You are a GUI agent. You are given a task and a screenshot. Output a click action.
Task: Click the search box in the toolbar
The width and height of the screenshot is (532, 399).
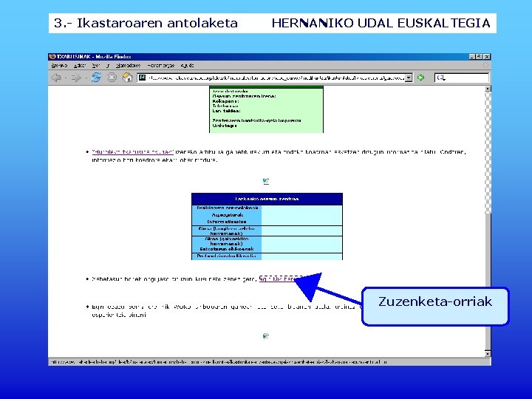[461, 78]
